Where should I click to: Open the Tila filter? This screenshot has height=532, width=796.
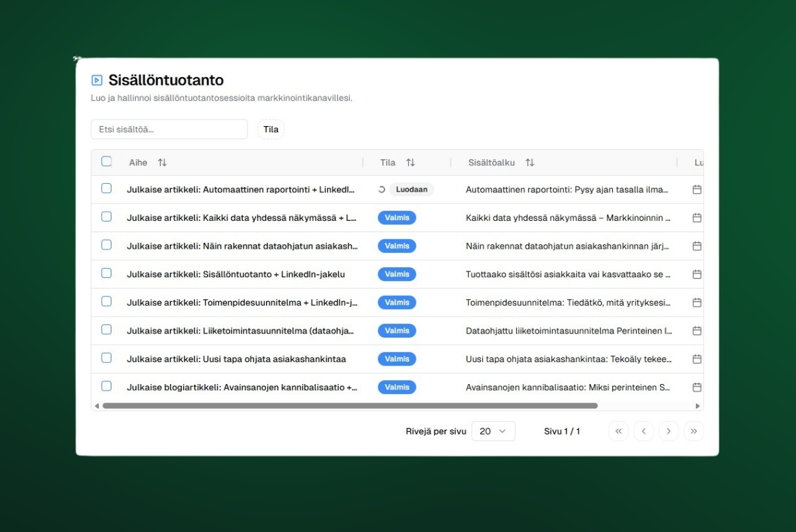pyautogui.click(x=271, y=129)
